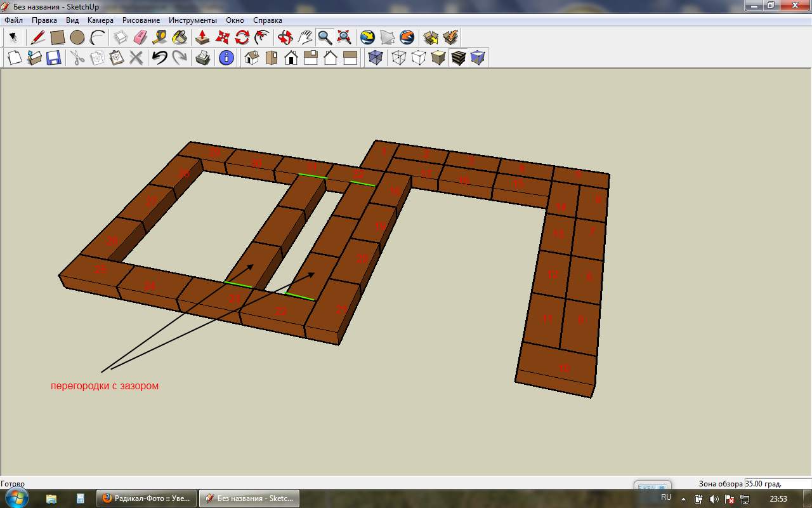
Task: Open the Инструменты menu
Action: 192,20
